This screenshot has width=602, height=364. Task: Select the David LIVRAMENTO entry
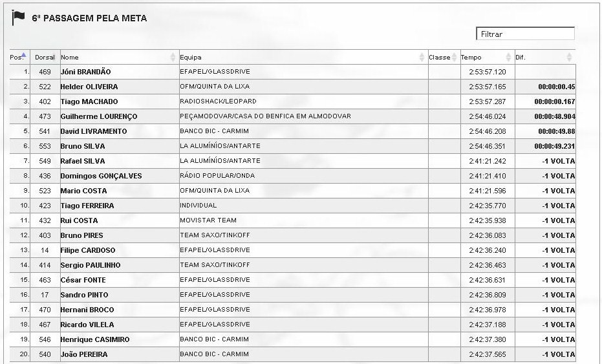[x=93, y=131]
